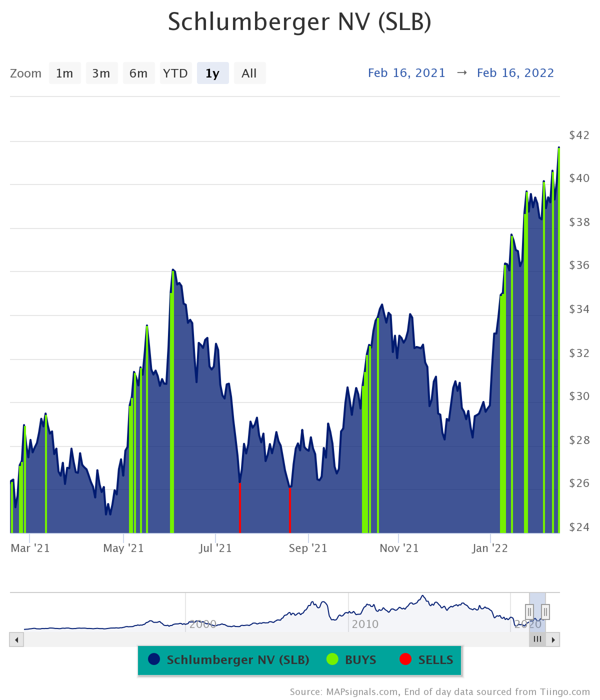Set zoom range to 3m

click(101, 73)
